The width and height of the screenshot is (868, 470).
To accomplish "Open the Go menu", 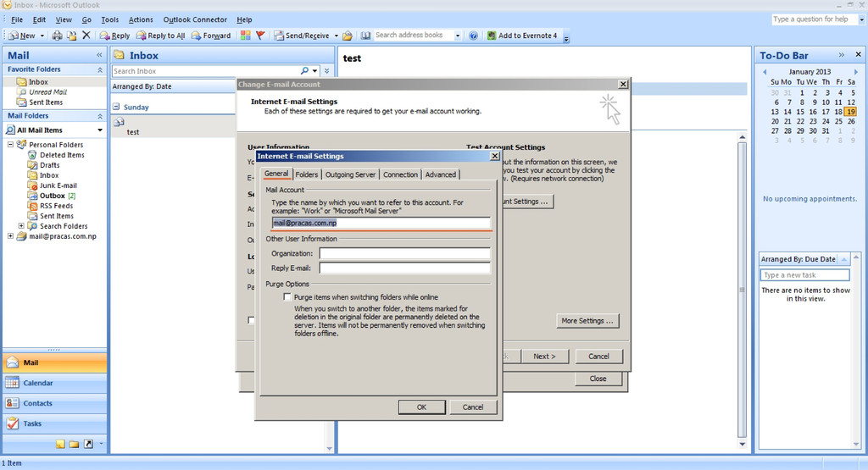I will (86, 19).
